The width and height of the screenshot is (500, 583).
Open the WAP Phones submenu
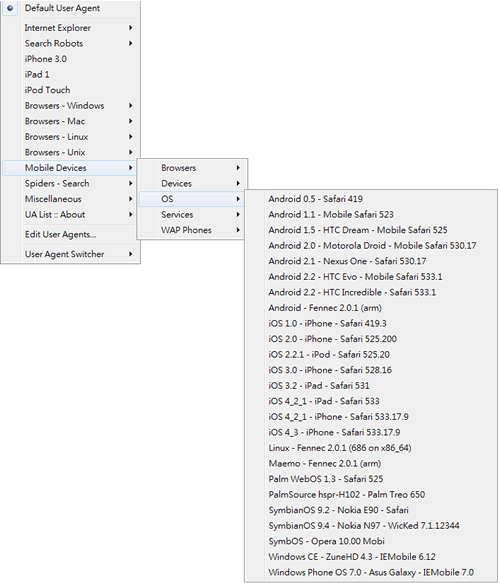[192, 231]
